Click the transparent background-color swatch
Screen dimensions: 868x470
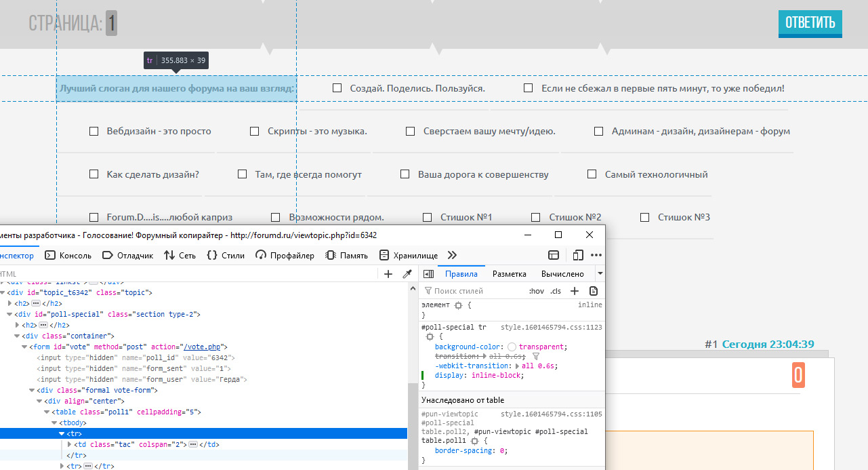(x=512, y=347)
